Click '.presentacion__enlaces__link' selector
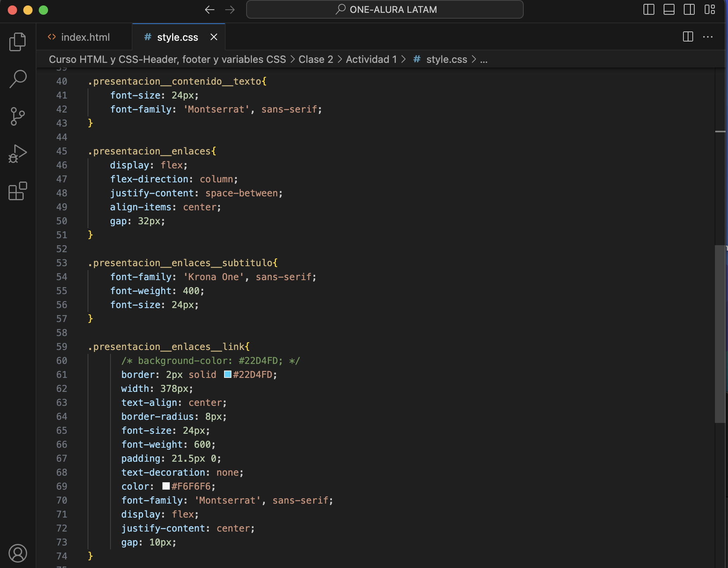Screen dimensions: 728x568 166,346
